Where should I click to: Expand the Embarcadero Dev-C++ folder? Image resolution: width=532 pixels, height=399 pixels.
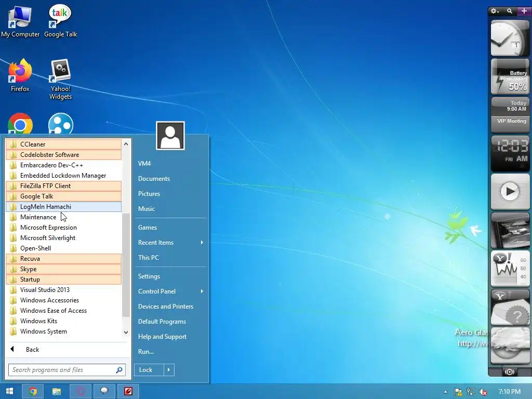(x=63, y=165)
